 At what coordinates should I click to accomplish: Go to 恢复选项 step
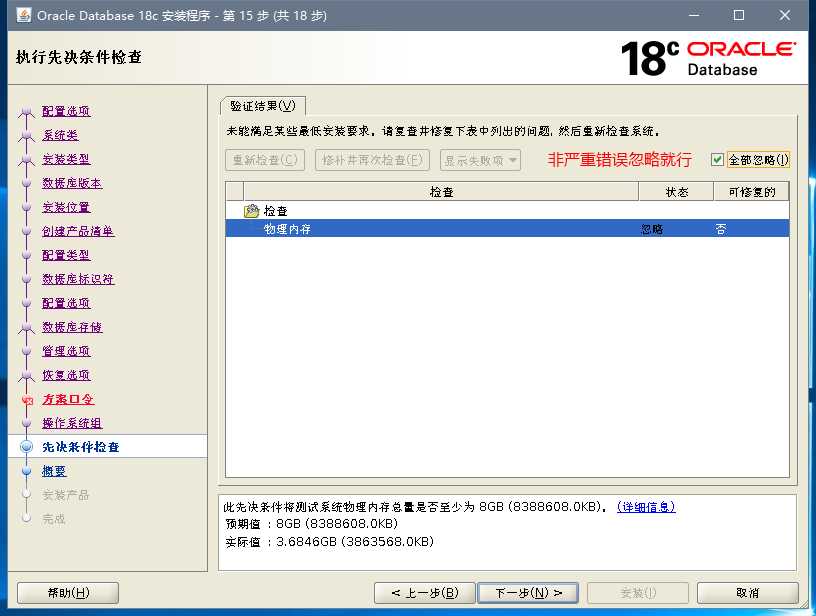coord(66,375)
